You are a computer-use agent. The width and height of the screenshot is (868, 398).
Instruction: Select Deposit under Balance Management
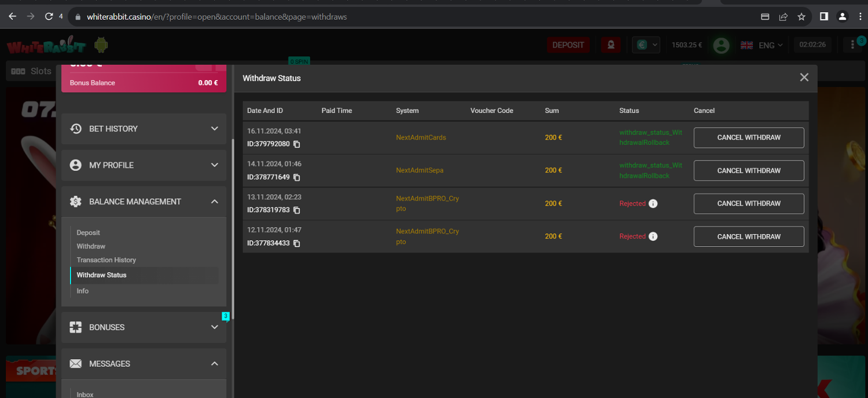89,233
